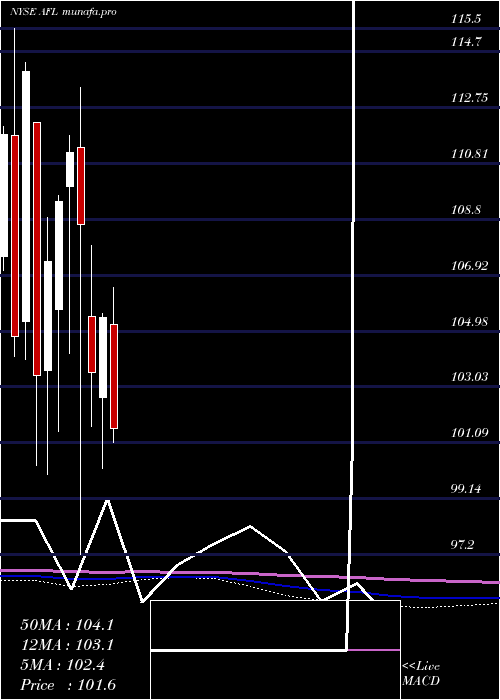Click the 50MA : 104.1 readout
This screenshot has width=500, height=700.
coord(67,625)
